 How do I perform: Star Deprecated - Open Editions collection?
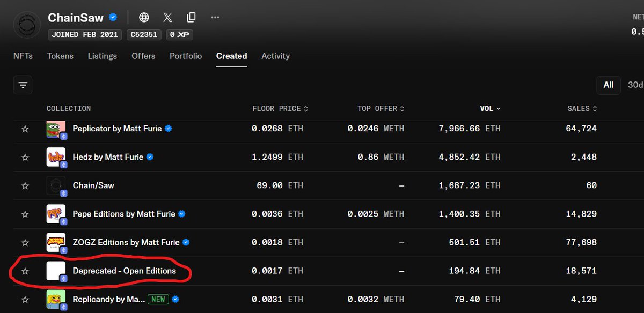point(25,271)
